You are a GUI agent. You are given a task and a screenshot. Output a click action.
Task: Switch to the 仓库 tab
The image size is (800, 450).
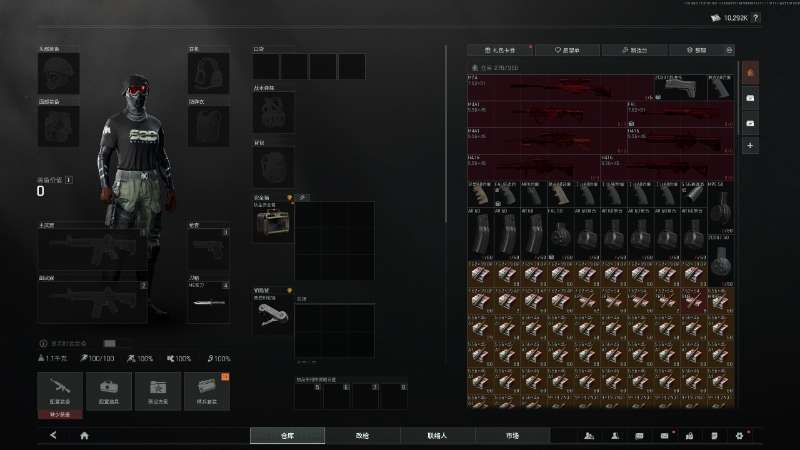coord(286,436)
